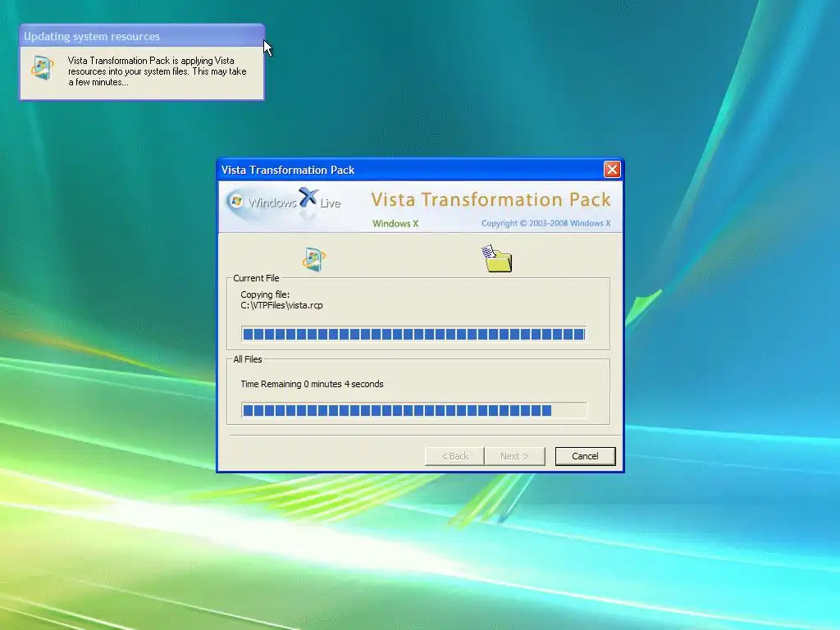Click the 'Time Remaining 0 minutes 4 seconds' text

pyautogui.click(x=312, y=384)
